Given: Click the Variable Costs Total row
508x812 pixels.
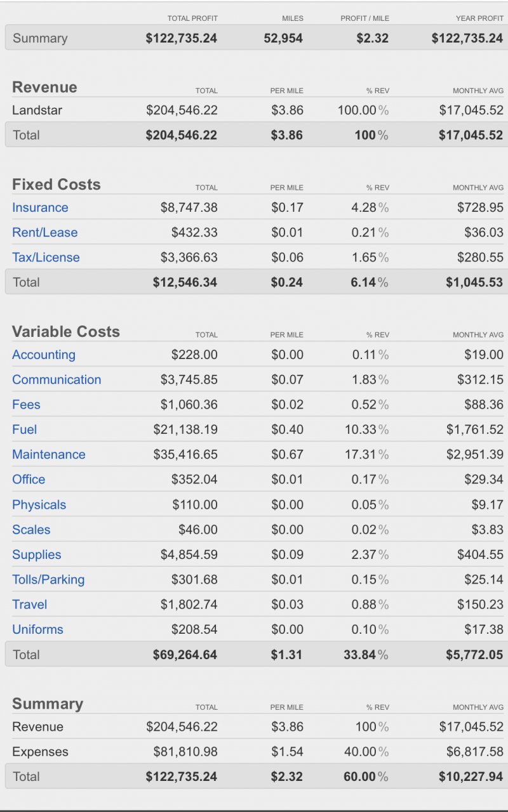Looking at the screenshot, I should (x=254, y=654).
